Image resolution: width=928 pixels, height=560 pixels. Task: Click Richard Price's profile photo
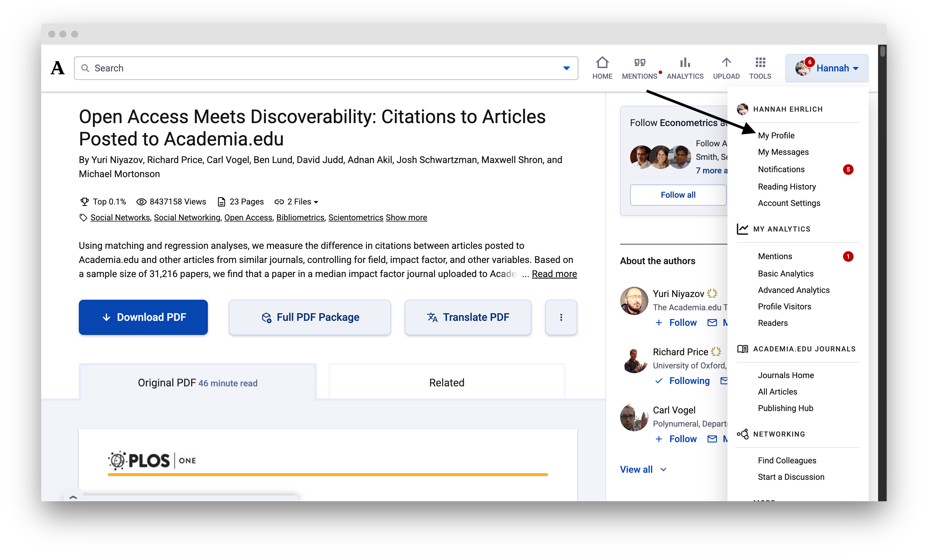pos(634,360)
